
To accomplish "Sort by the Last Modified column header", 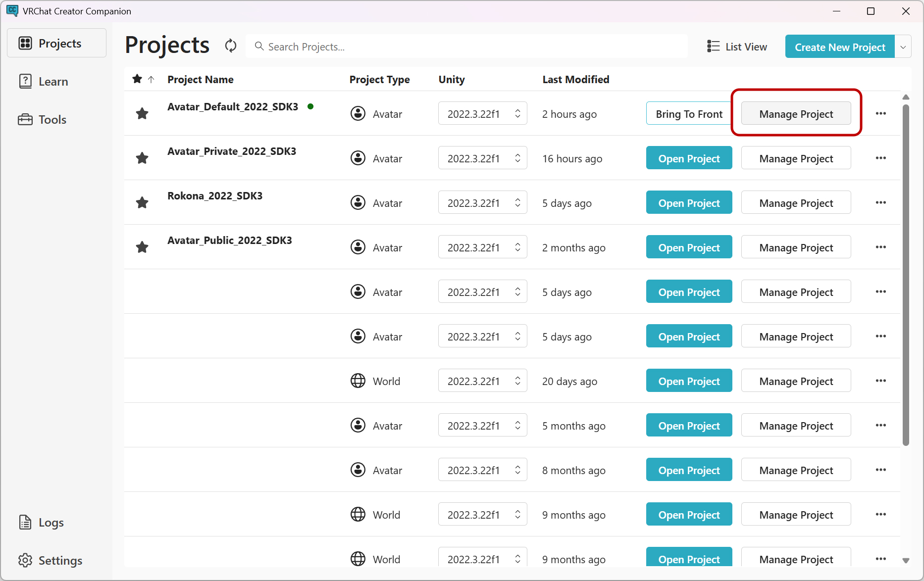I will coord(575,79).
